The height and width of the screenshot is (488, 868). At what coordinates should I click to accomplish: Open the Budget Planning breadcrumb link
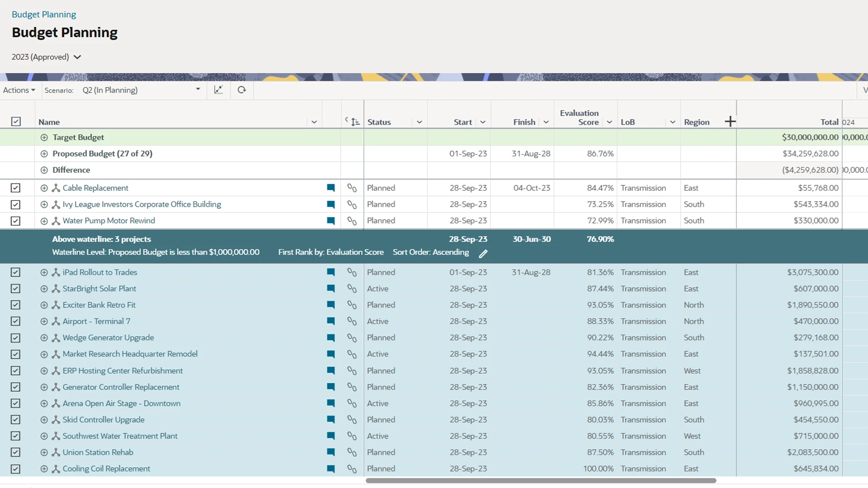pyautogui.click(x=43, y=14)
